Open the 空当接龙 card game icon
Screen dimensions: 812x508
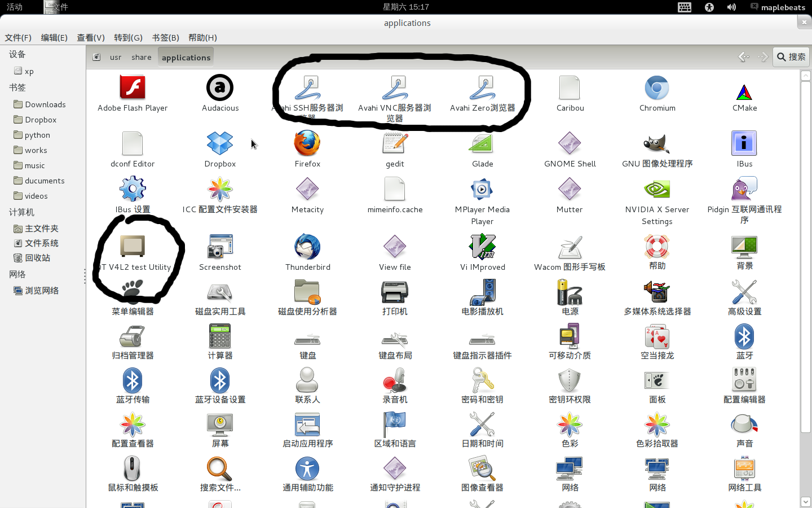click(657, 336)
